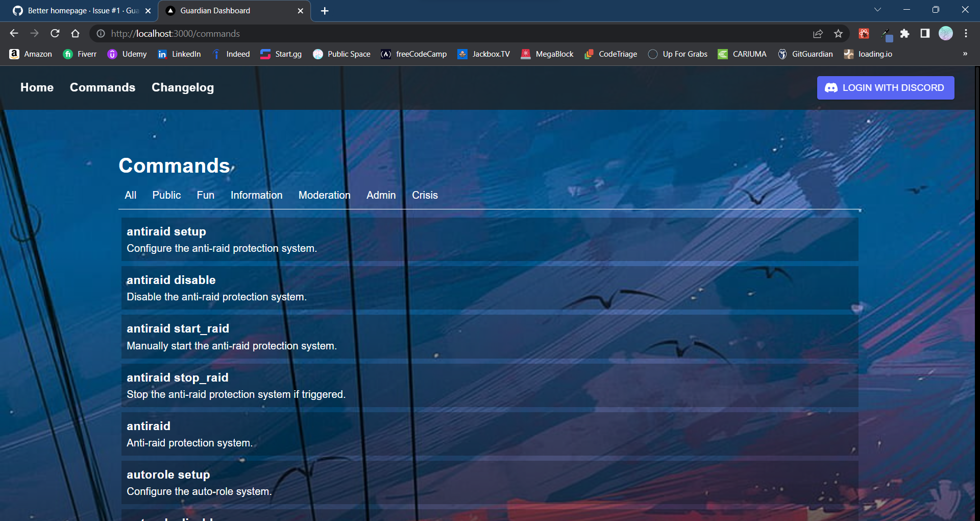Switch to the Moderation commands filter
This screenshot has height=521, width=980.
coord(324,195)
